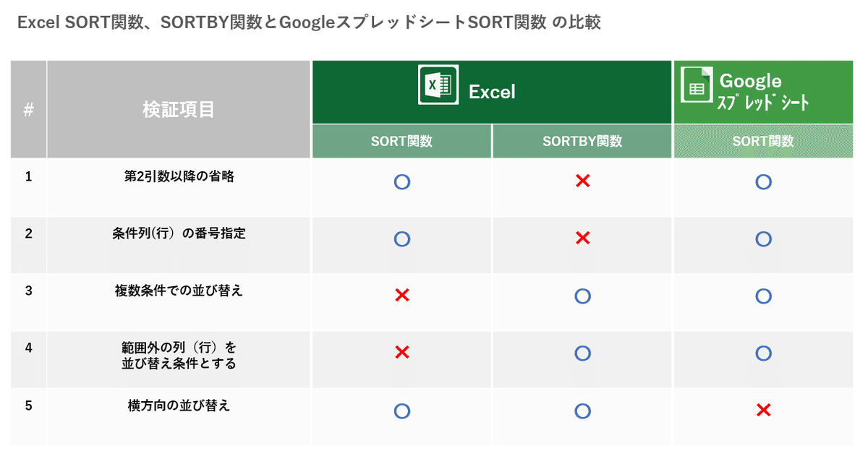Image resolution: width=868 pixels, height=459 pixels.
Task: Click the 横方向の並び替え row label
Action: (179, 406)
